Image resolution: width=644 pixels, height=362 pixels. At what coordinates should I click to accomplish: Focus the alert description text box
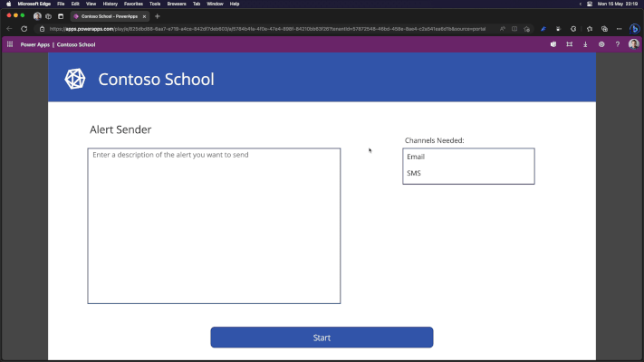214,225
